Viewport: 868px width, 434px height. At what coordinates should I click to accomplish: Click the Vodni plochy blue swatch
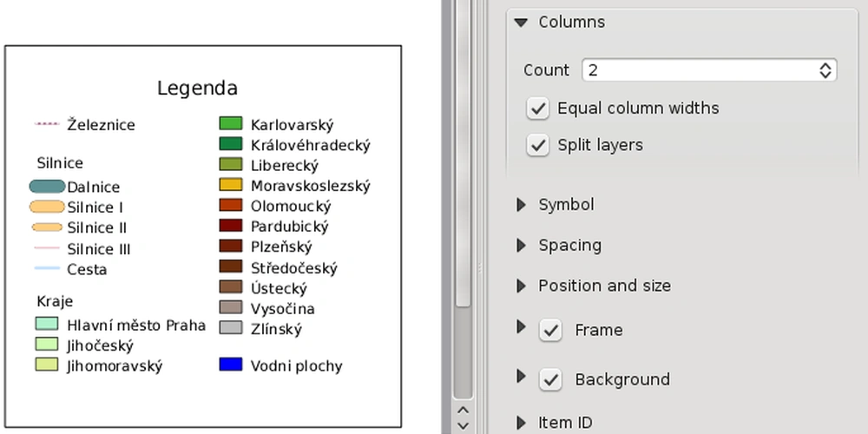(x=231, y=365)
